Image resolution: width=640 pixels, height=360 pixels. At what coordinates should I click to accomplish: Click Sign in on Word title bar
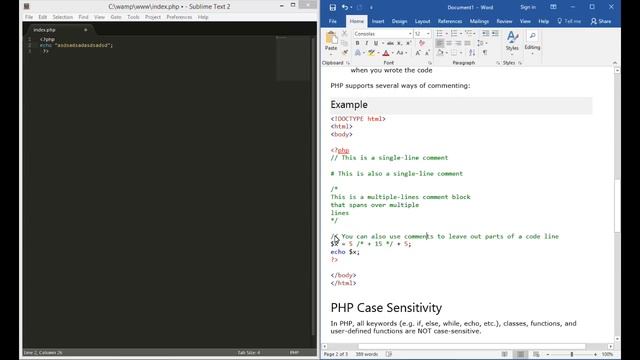528,7
